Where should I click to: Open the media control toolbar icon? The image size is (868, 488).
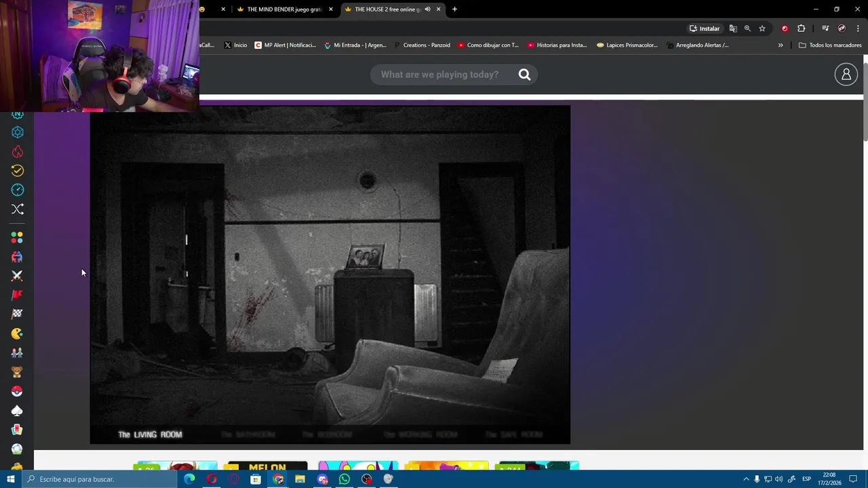coord(825,28)
